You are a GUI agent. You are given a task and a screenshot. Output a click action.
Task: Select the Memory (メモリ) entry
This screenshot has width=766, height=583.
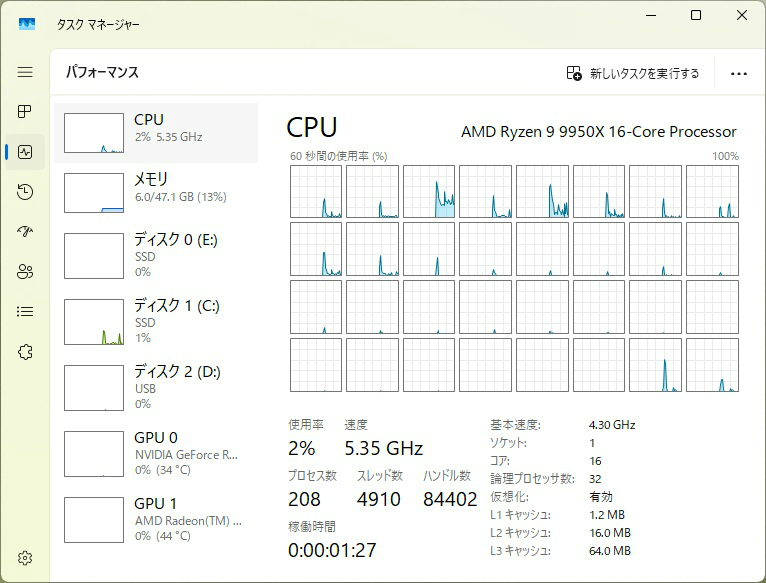(x=155, y=191)
